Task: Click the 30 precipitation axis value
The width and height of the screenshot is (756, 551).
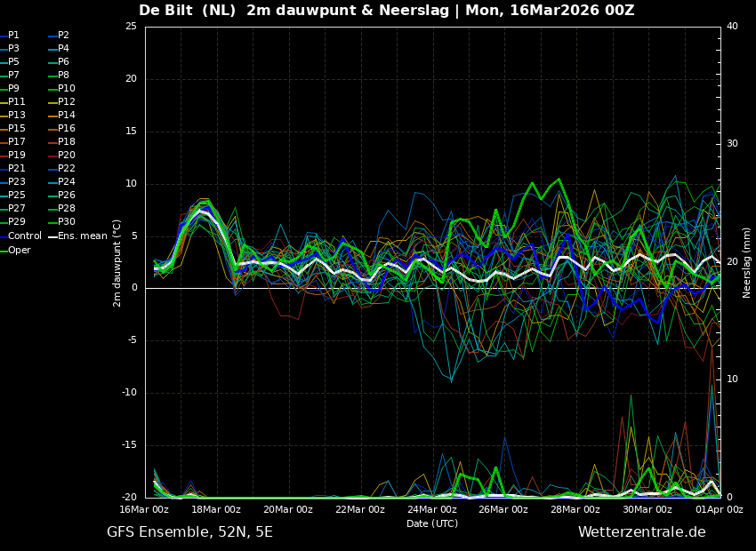Action: [x=732, y=144]
